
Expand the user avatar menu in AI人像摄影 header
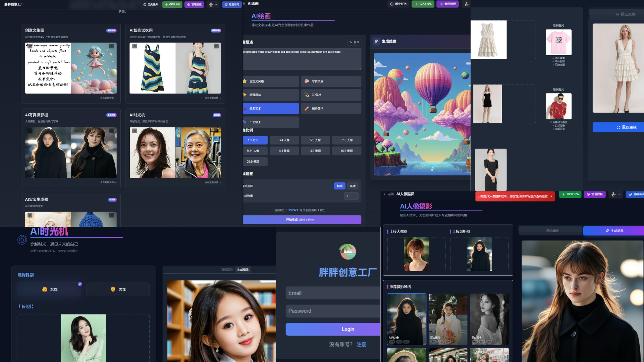(615, 194)
